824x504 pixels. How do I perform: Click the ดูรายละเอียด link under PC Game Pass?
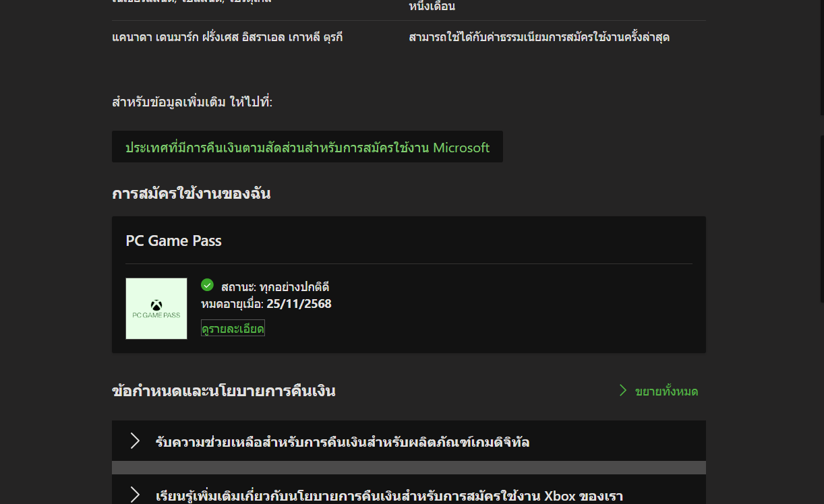point(233,328)
